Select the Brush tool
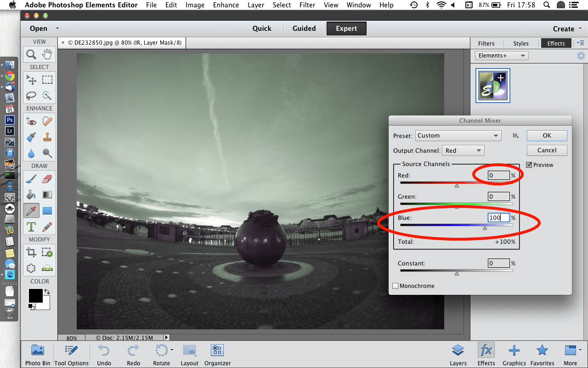The image size is (588, 368). pyautogui.click(x=31, y=178)
